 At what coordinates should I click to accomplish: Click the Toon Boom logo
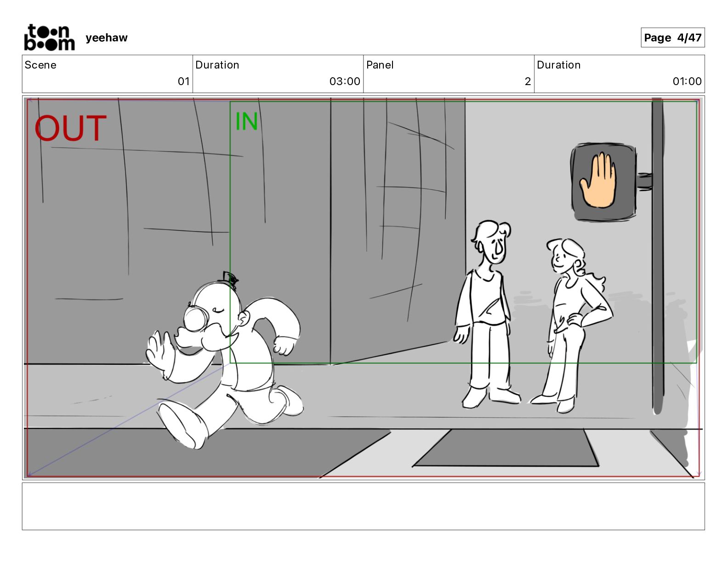49,37
